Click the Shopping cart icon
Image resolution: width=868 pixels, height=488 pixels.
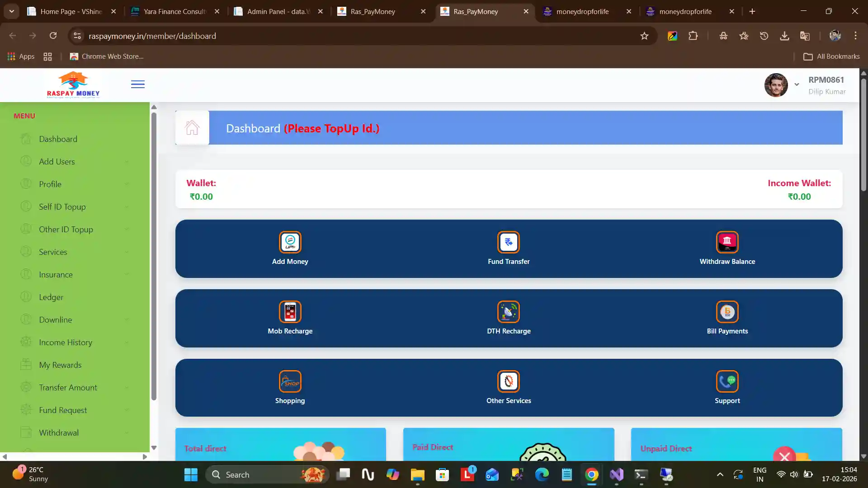(x=290, y=380)
